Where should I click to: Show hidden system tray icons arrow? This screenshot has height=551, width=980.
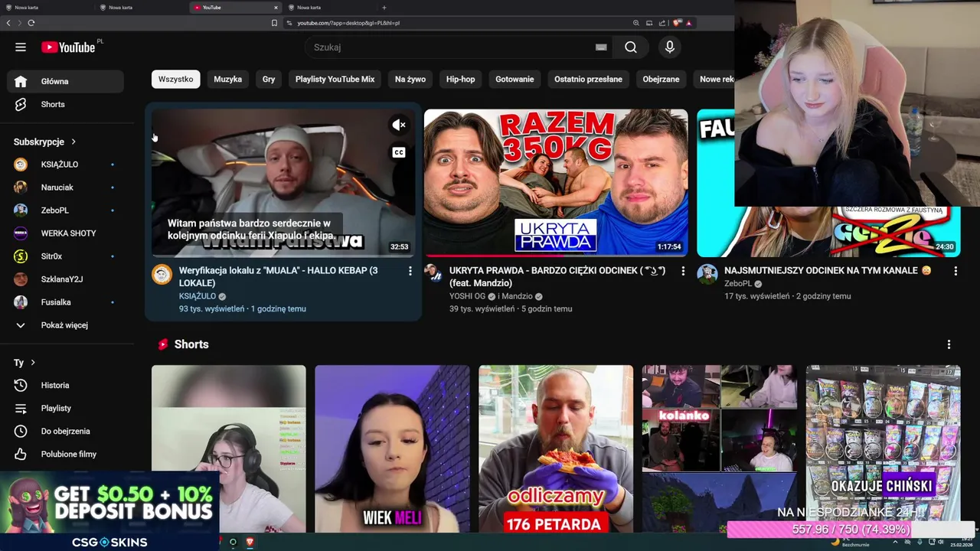pyautogui.click(x=896, y=542)
